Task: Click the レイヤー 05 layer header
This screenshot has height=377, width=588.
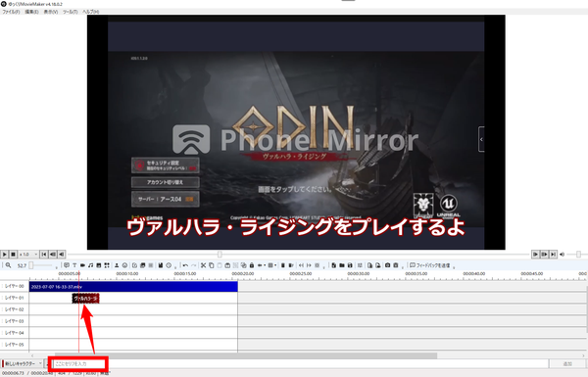Action: 15,345
